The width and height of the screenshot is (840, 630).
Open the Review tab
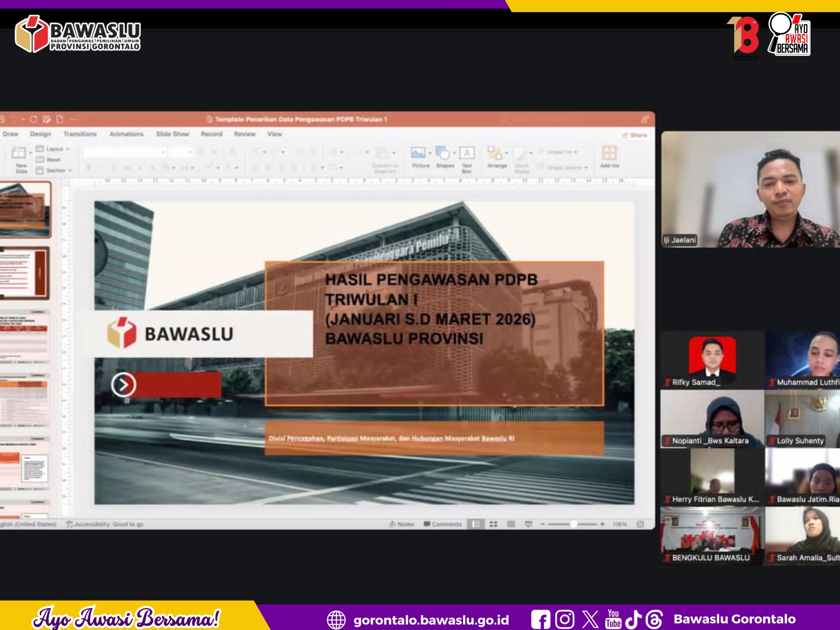click(245, 134)
